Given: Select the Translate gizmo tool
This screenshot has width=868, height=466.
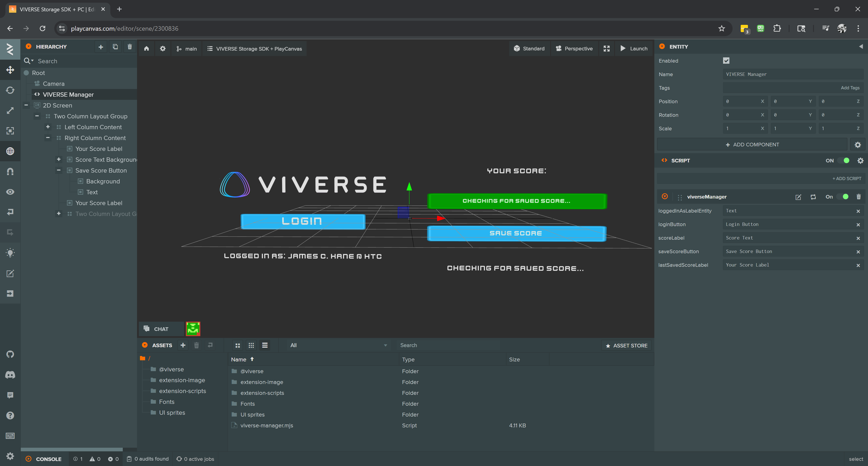Looking at the screenshot, I should coord(10,70).
